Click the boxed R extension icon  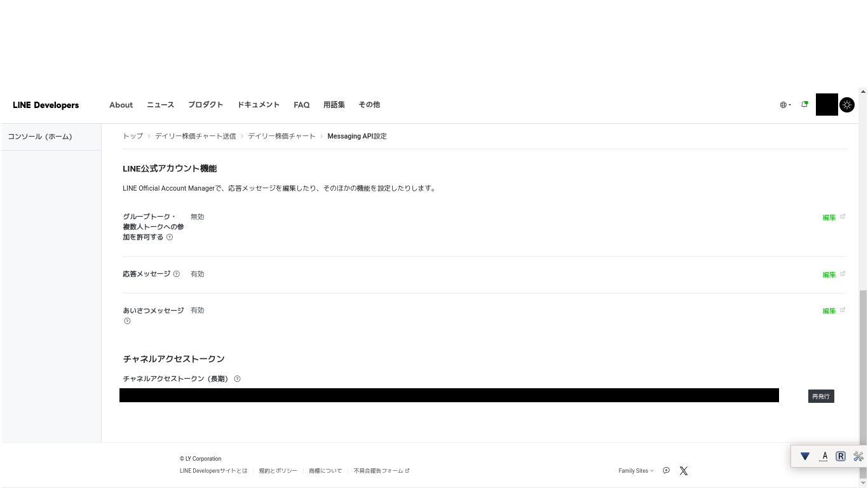[841, 456]
